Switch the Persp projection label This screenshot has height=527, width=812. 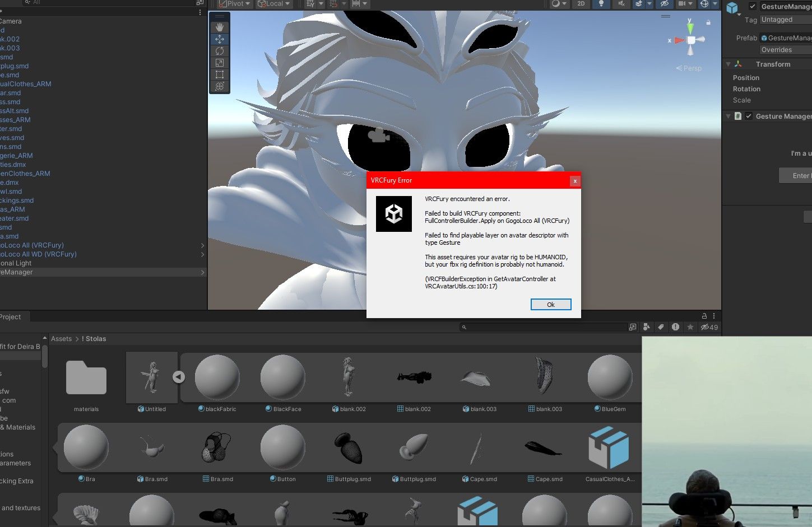tap(689, 68)
